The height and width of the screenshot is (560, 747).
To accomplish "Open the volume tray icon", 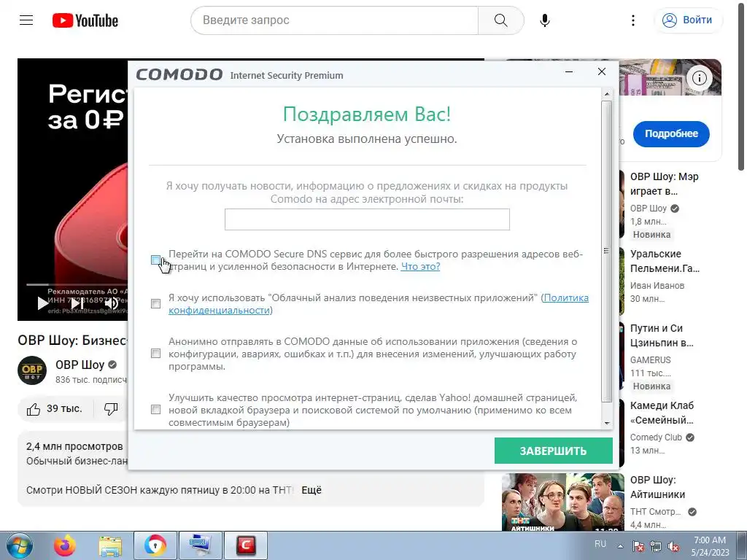I will pyautogui.click(x=673, y=546).
